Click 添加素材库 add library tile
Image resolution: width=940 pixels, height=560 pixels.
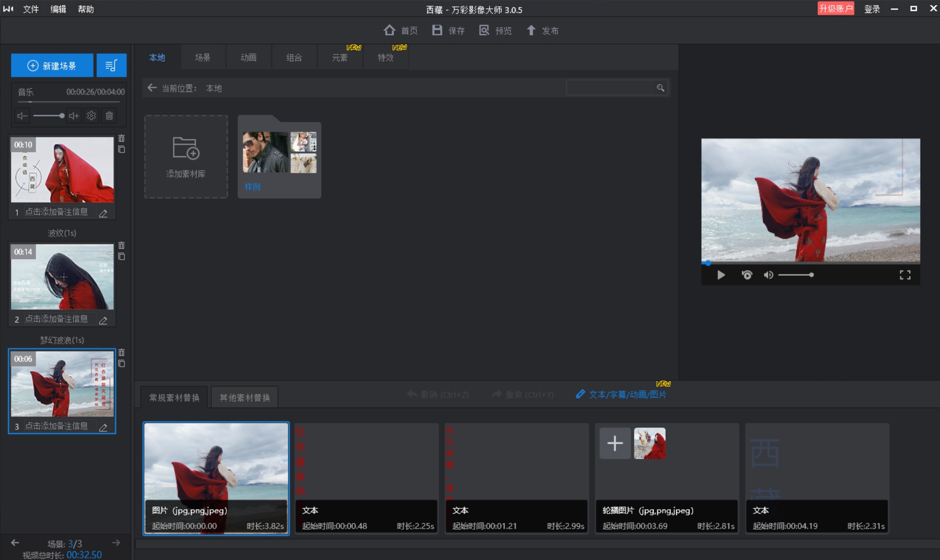pos(186,157)
